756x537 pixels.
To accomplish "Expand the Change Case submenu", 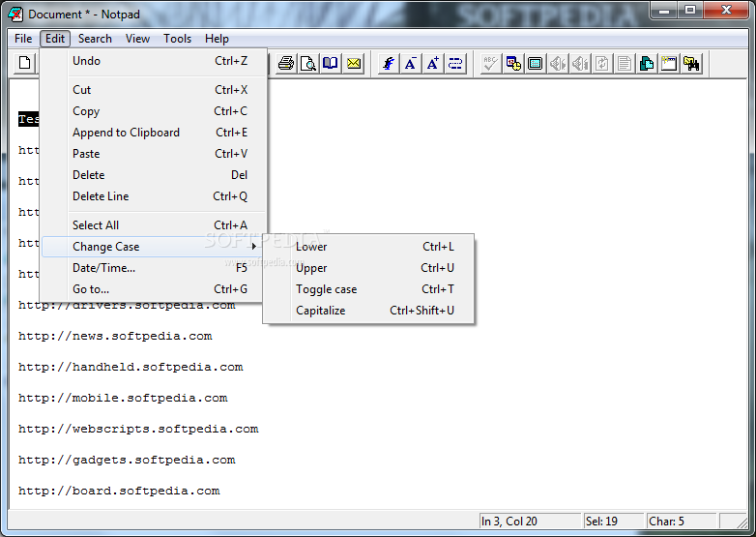I will pos(153,247).
